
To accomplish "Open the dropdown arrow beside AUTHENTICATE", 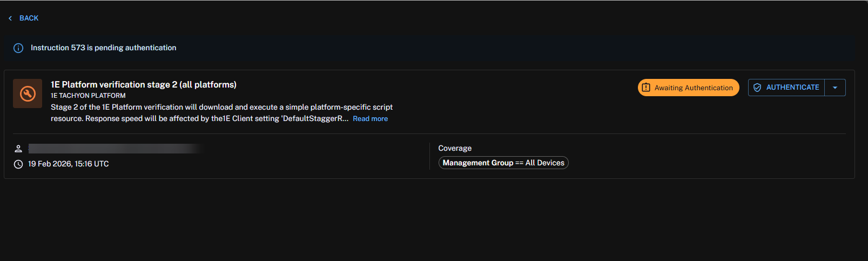I will (x=835, y=88).
